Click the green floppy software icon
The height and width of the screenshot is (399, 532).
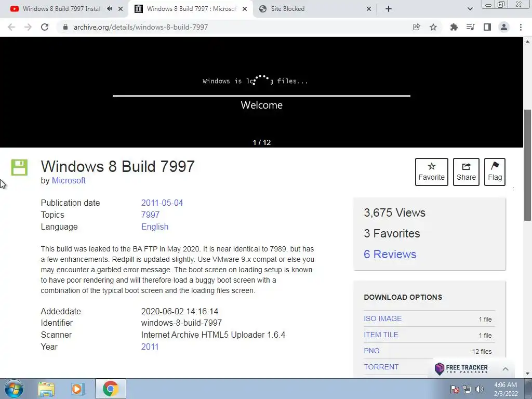[x=19, y=167]
